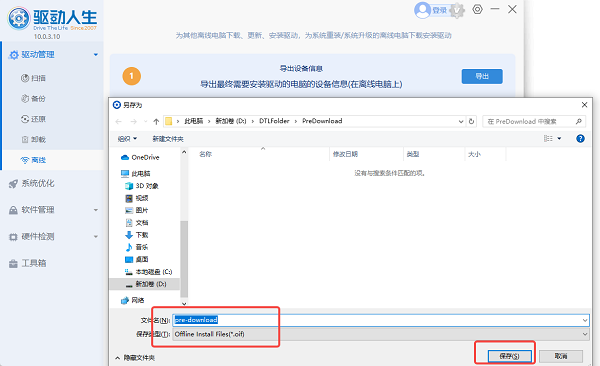600x366 pixels.
Task: Open 音乐 folder in tree
Action: tap(137, 247)
